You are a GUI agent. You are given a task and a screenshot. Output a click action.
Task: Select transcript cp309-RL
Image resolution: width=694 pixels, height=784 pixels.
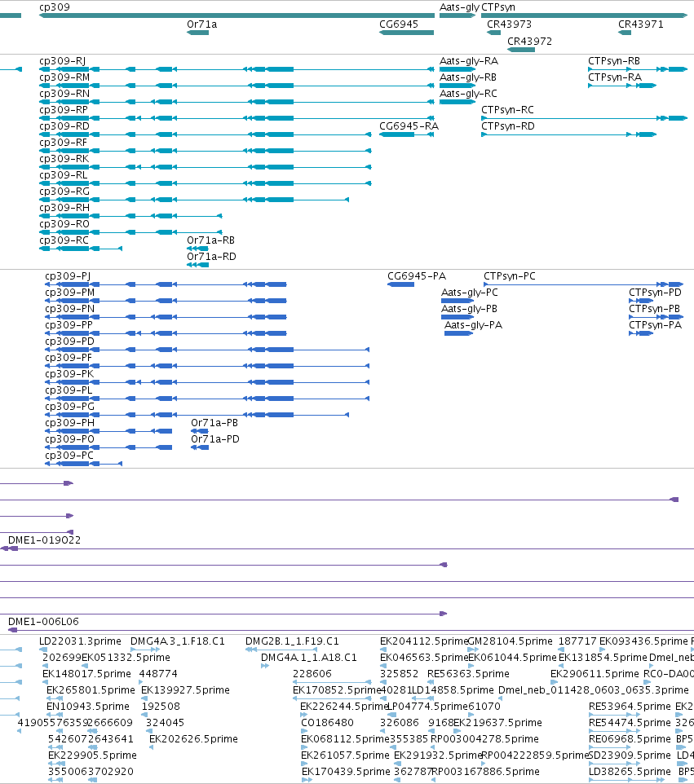(x=63, y=175)
